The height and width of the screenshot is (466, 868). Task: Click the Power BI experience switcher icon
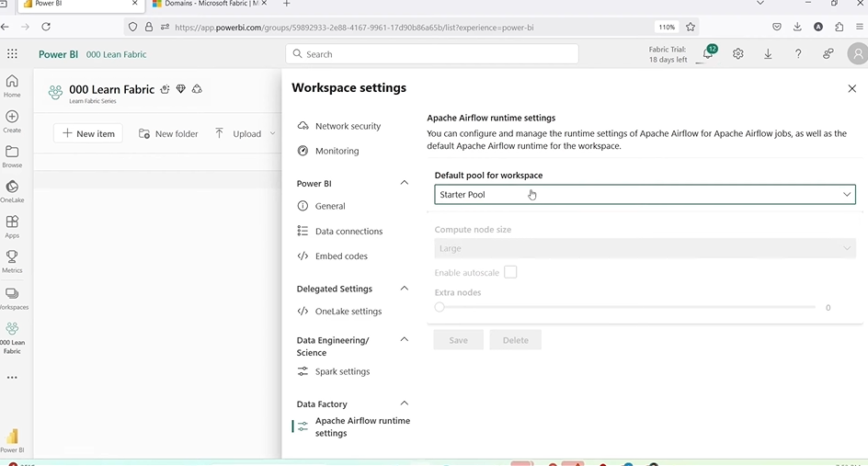12,439
